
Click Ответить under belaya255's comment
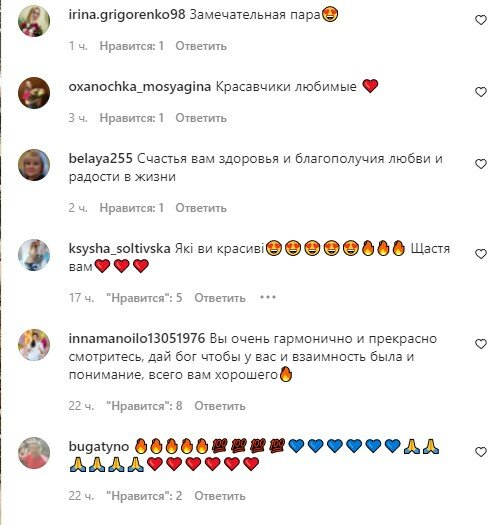click(x=201, y=208)
